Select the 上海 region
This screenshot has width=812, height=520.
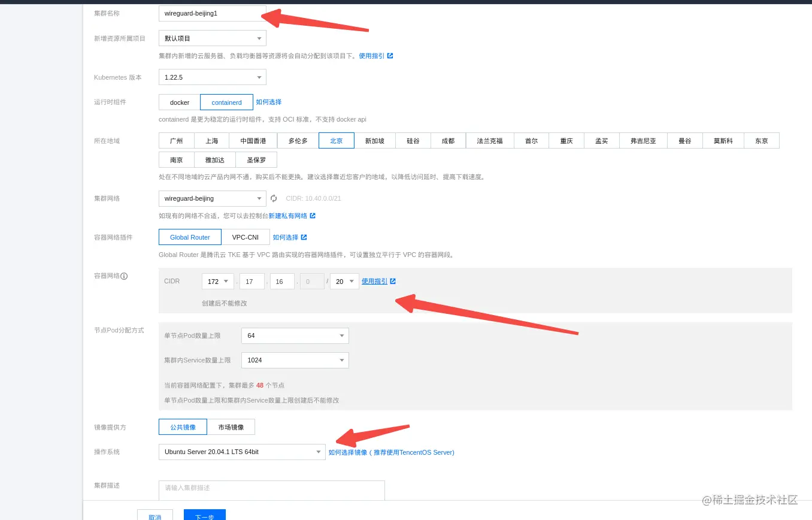click(x=212, y=141)
